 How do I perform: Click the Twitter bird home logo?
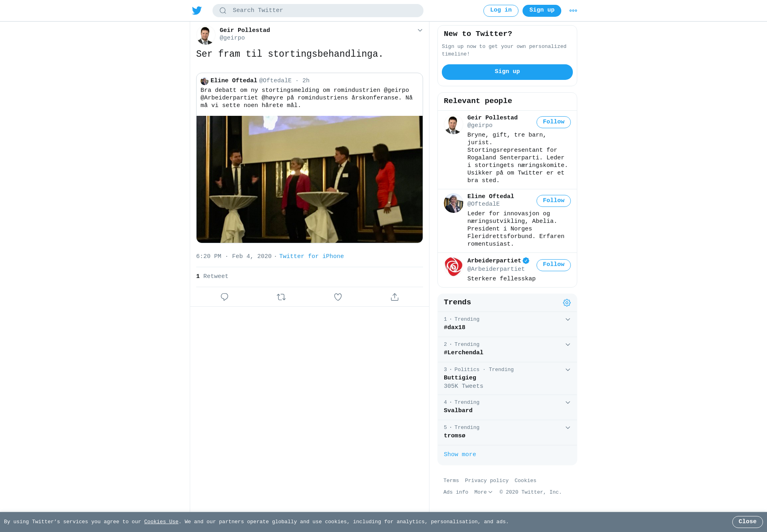[197, 10]
